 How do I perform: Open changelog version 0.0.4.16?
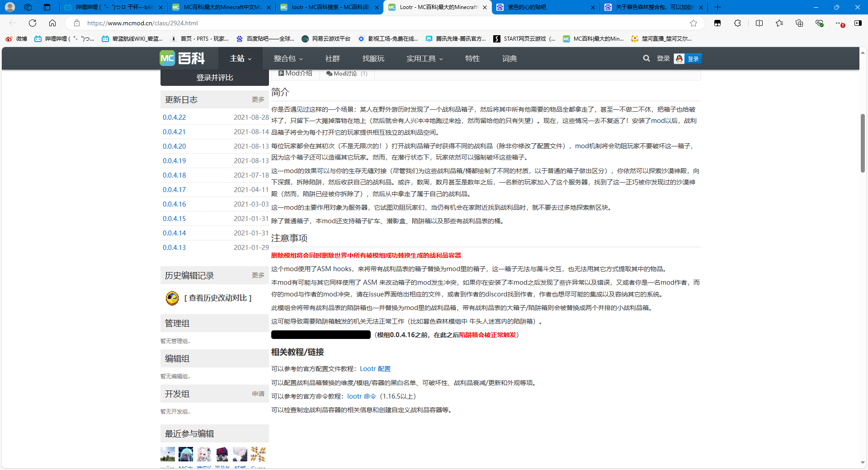175,204
